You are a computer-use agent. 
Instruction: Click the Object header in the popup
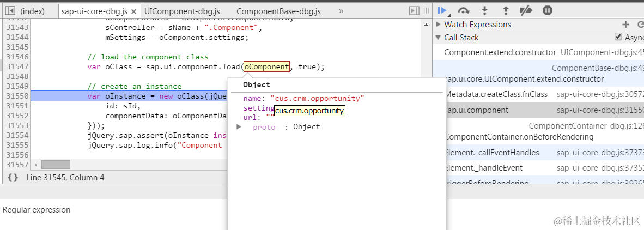point(257,85)
